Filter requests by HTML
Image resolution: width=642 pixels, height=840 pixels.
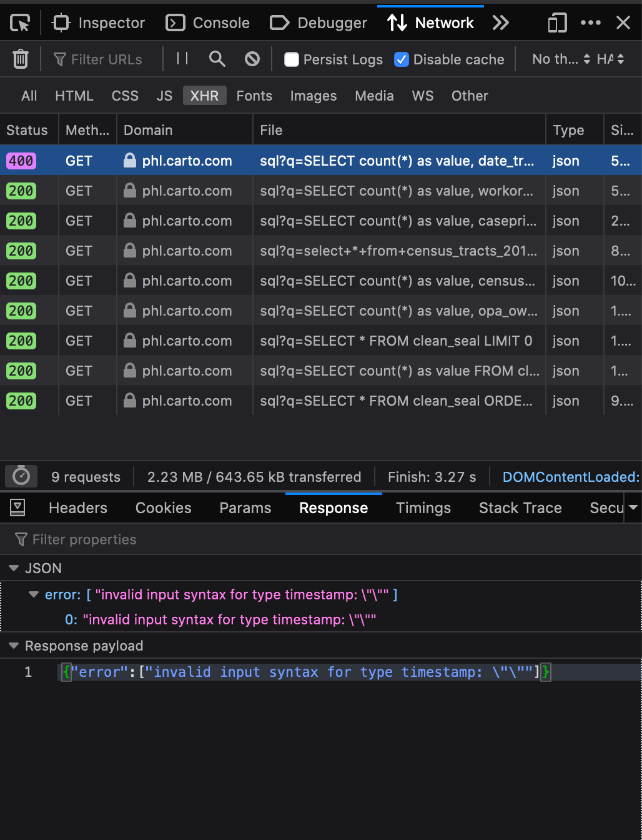pos(74,96)
